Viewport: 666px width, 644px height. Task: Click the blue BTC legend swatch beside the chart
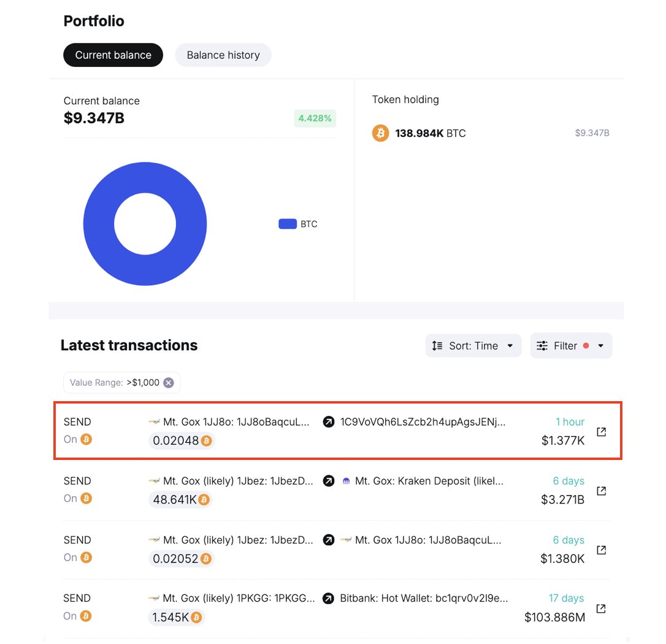tap(287, 224)
